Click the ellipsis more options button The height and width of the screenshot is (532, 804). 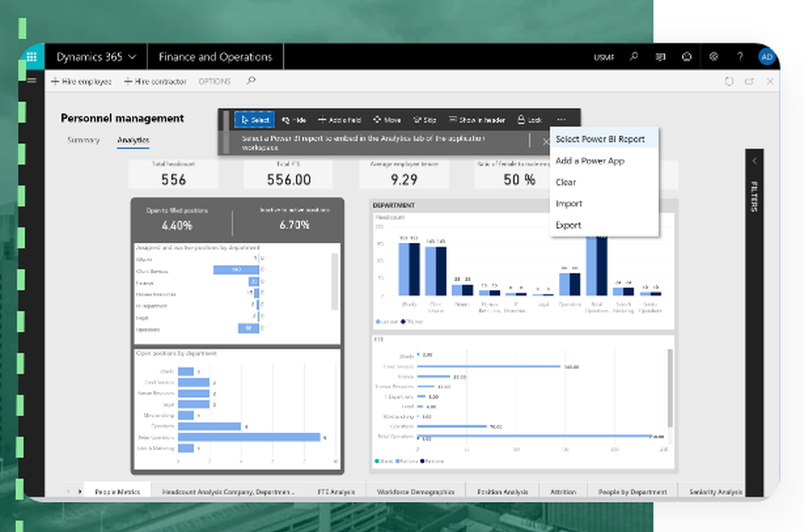click(x=561, y=120)
